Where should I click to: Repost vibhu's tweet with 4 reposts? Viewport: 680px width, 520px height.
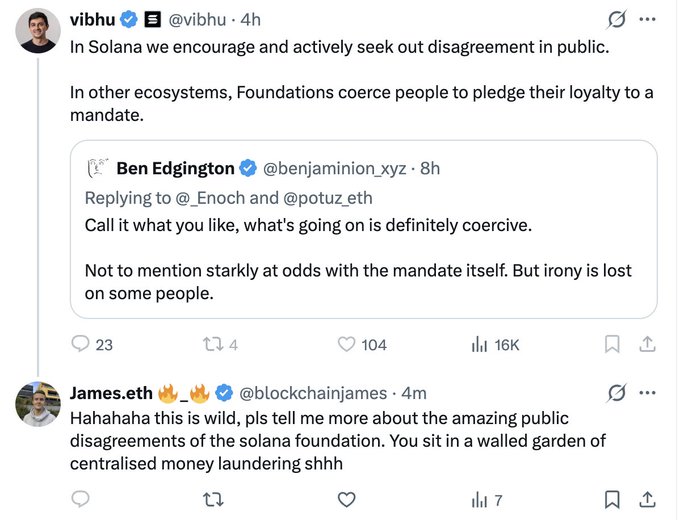[x=212, y=345]
